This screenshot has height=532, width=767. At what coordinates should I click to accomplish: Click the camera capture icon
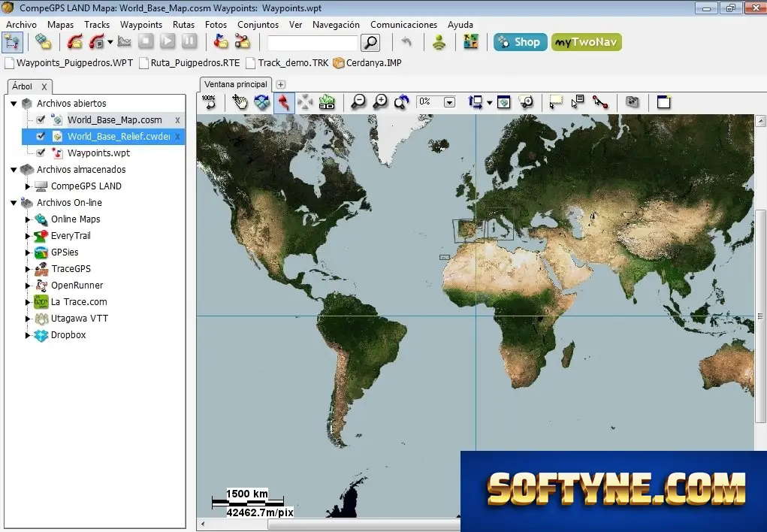[x=632, y=102]
